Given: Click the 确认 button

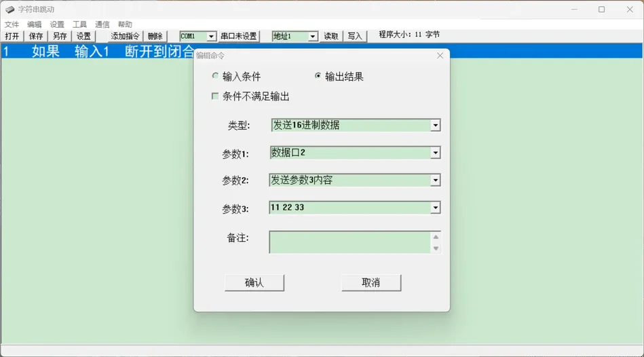Looking at the screenshot, I should tap(254, 282).
